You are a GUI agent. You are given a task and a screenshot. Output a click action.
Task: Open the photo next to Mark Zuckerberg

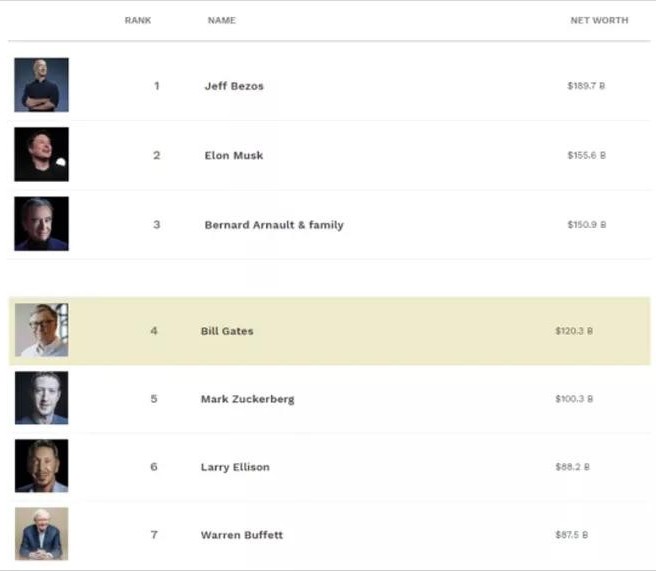click(x=41, y=398)
